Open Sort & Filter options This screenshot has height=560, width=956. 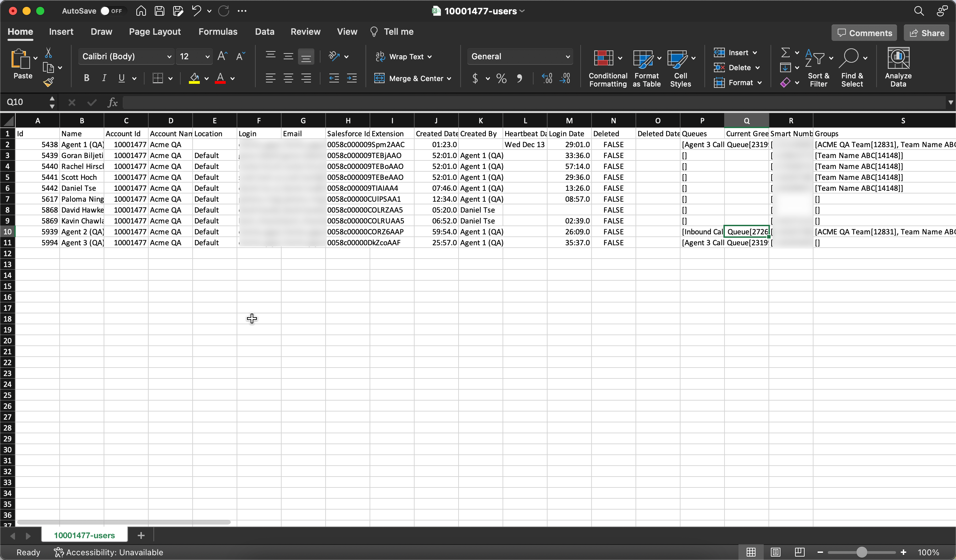click(x=819, y=68)
